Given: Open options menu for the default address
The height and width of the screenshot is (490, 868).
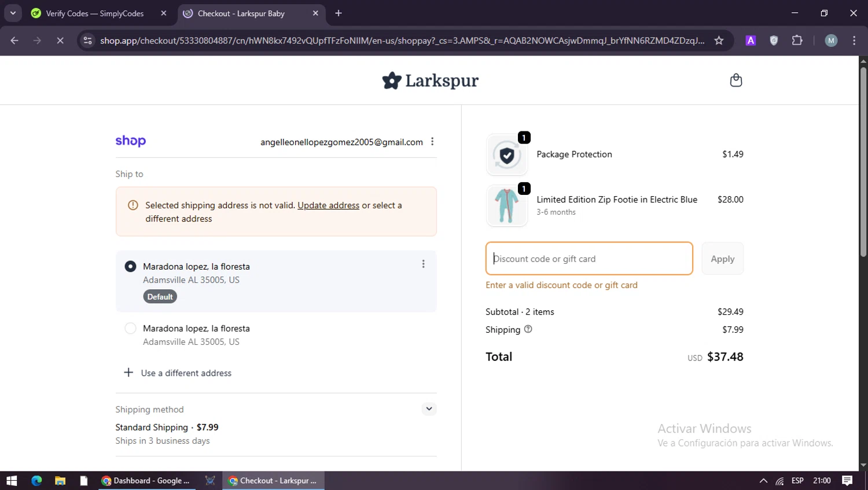Looking at the screenshot, I should (x=423, y=264).
